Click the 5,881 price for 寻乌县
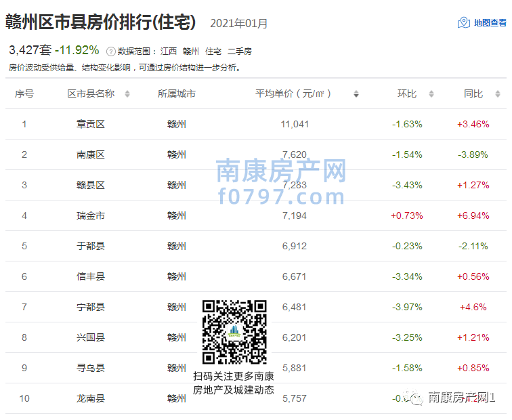This screenshot has height=420, width=512. pyautogui.click(x=295, y=368)
